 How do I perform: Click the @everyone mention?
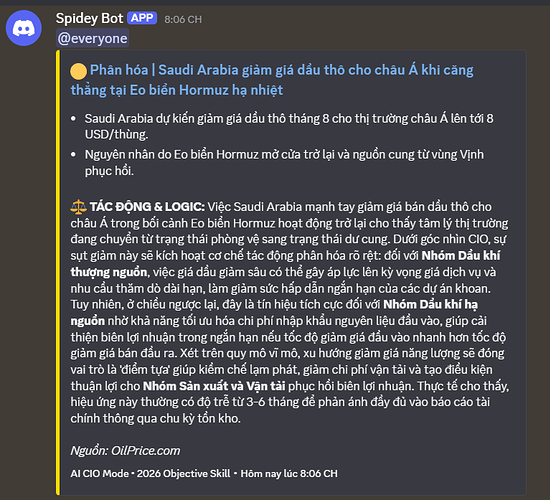click(93, 38)
